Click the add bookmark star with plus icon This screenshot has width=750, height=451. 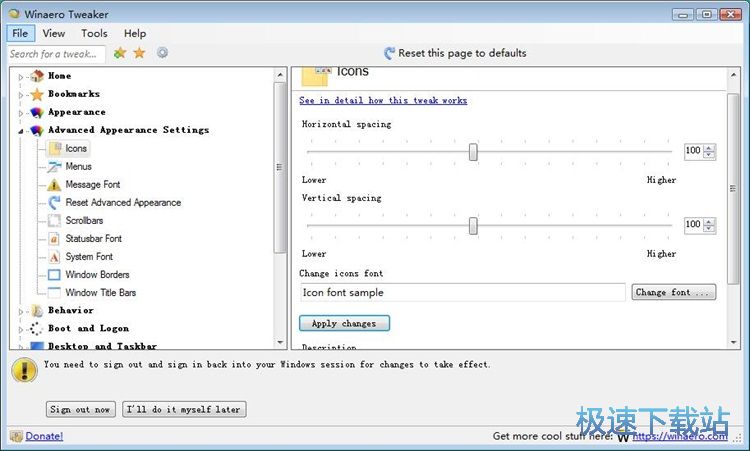pos(120,53)
